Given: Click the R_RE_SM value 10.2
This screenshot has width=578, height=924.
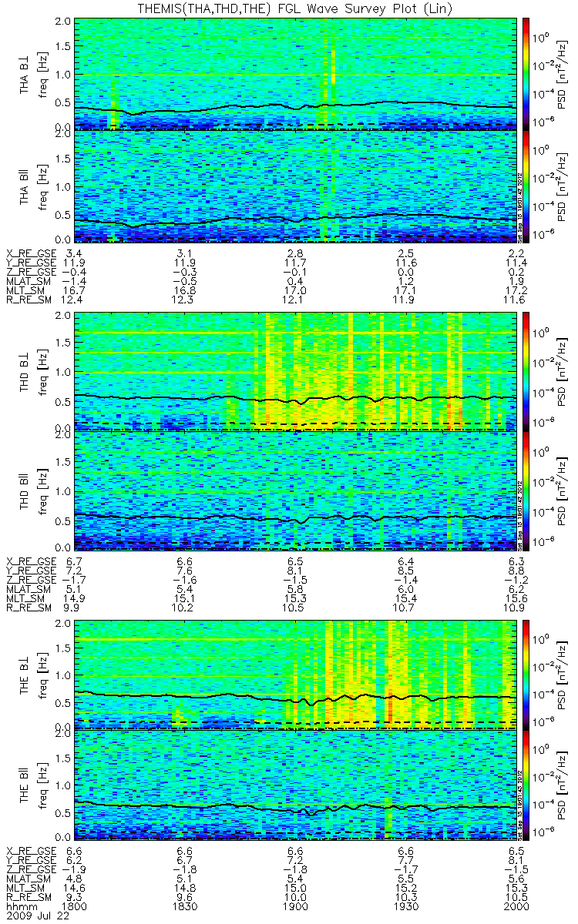Looking at the screenshot, I should click(x=185, y=608).
